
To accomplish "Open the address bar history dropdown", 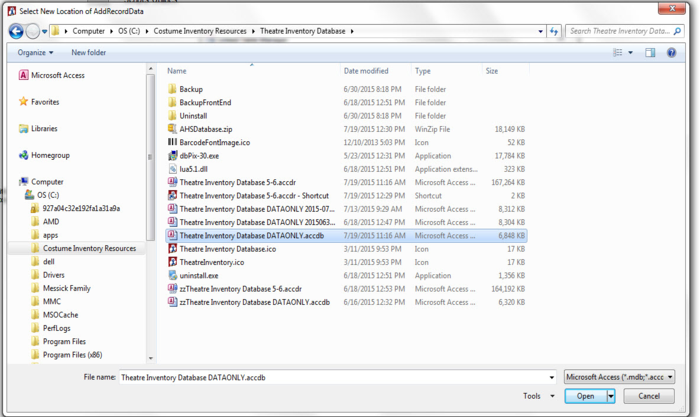I will click(540, 31).
